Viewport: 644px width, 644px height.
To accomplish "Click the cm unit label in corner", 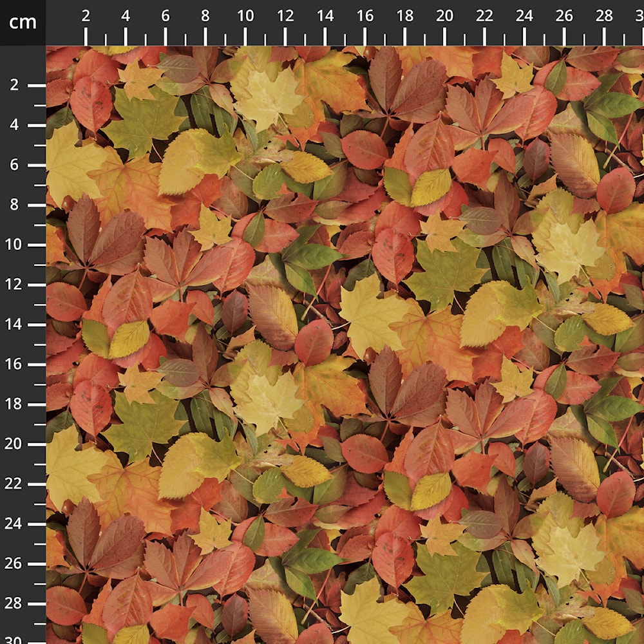I will point(23,22).
